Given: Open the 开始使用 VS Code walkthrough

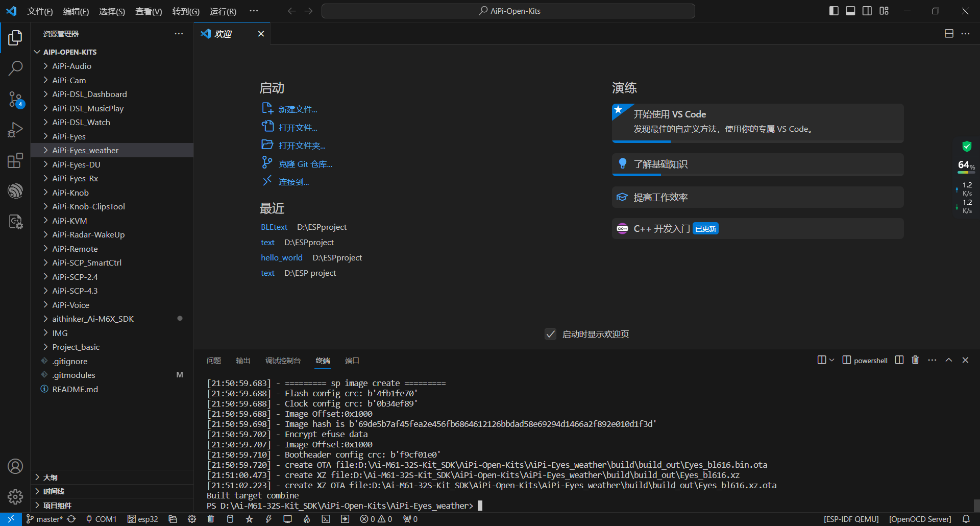Looking at the screenshot, I should 757,123.
